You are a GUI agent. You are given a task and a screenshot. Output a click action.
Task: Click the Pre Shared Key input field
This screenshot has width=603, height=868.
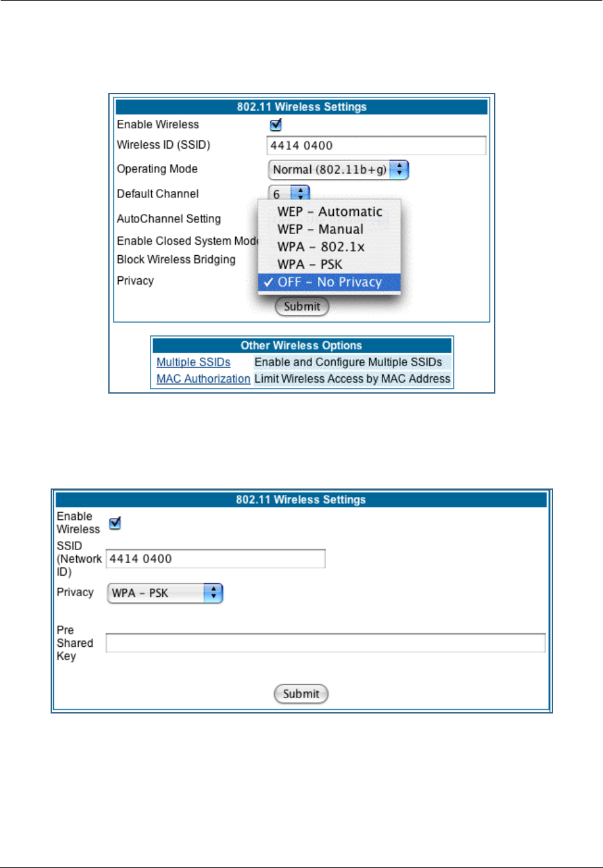[326, 643]
